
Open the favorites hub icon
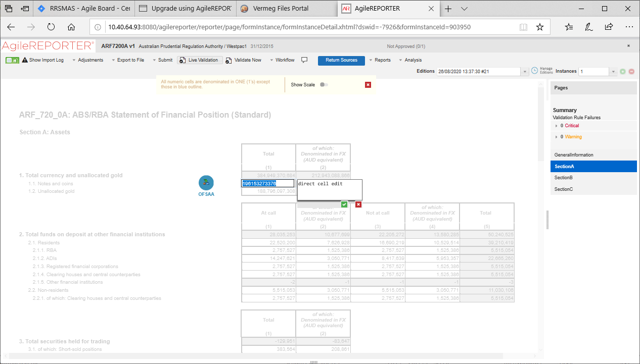click(569, 27)
